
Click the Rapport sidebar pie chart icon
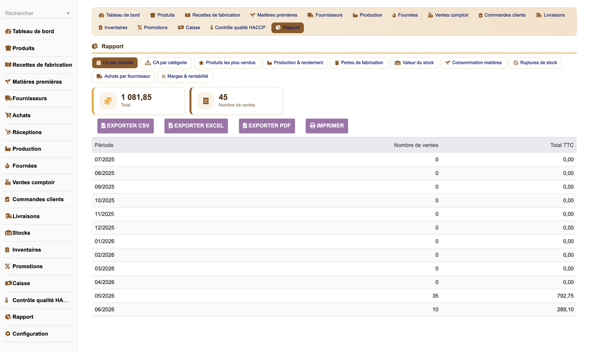[x=8, y=317]
